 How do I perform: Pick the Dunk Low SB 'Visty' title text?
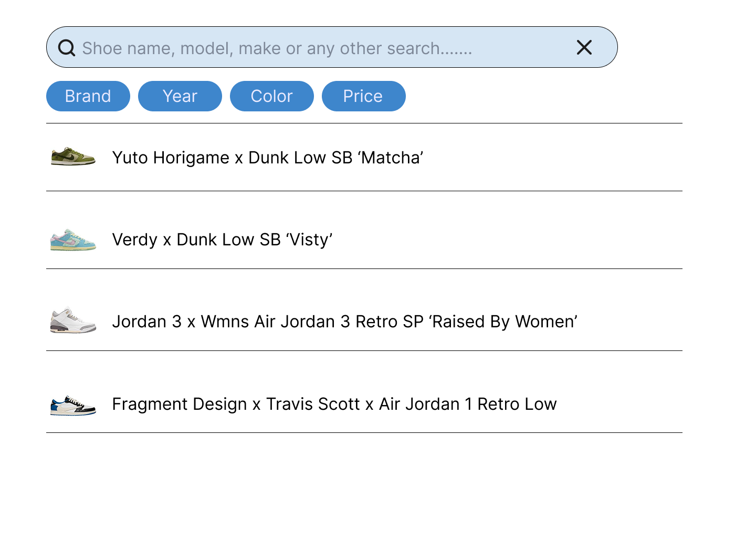pyautogui.click(x=255, y=240)
